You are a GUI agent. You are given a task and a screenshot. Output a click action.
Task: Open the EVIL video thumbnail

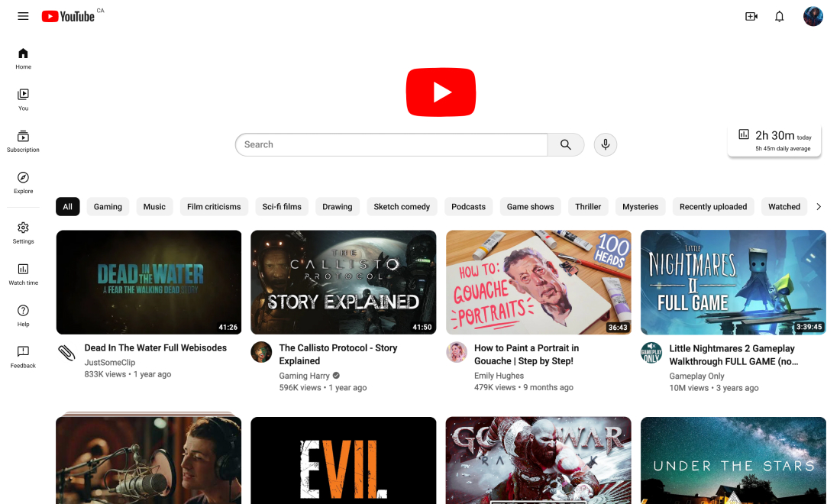tap(344, 460)
